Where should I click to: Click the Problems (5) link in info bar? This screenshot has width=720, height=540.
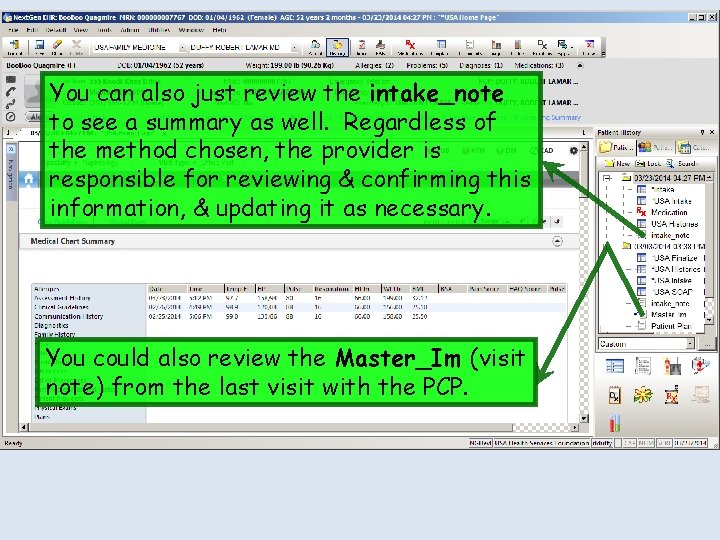pos(427,66)
